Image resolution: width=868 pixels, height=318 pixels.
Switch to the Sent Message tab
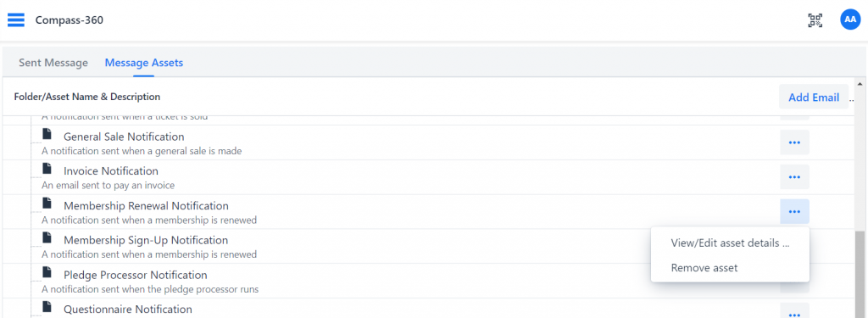[x=53, y=63]
